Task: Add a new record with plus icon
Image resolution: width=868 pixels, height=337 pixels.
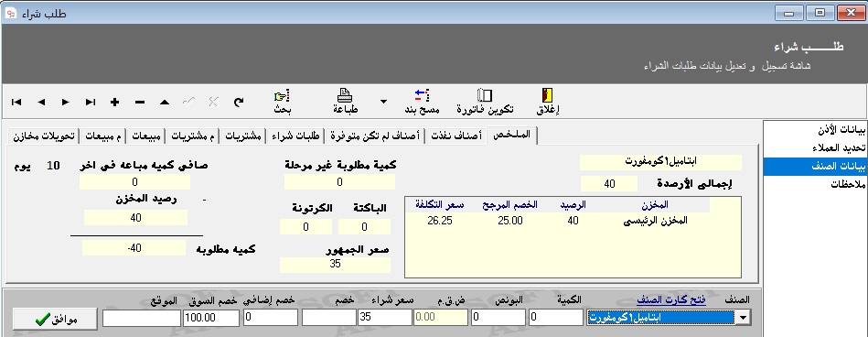Action: coord(114,102)
